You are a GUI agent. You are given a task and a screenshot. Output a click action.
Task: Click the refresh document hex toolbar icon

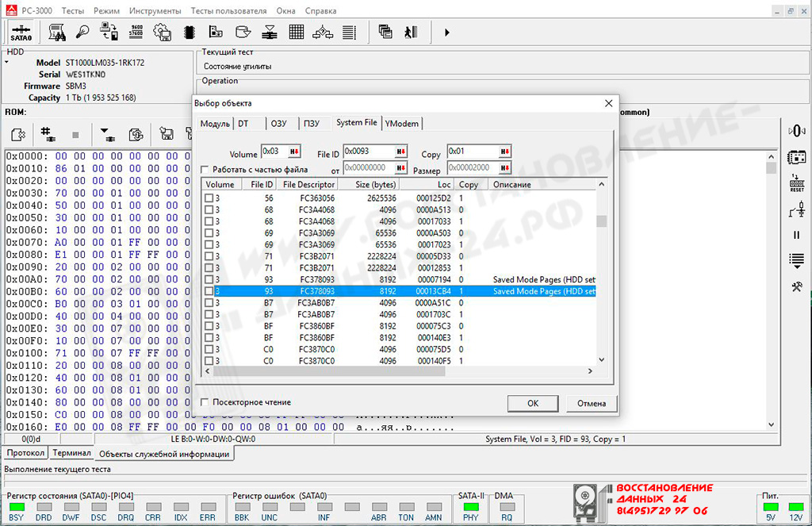point(136,135)
